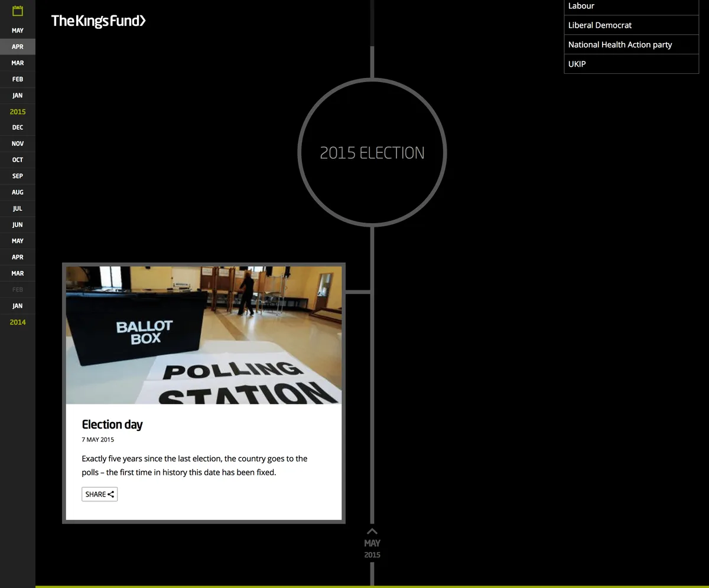Jump to MAR 2015 in the month sidebar
The image size is (709, 588).
pos(18,63)
